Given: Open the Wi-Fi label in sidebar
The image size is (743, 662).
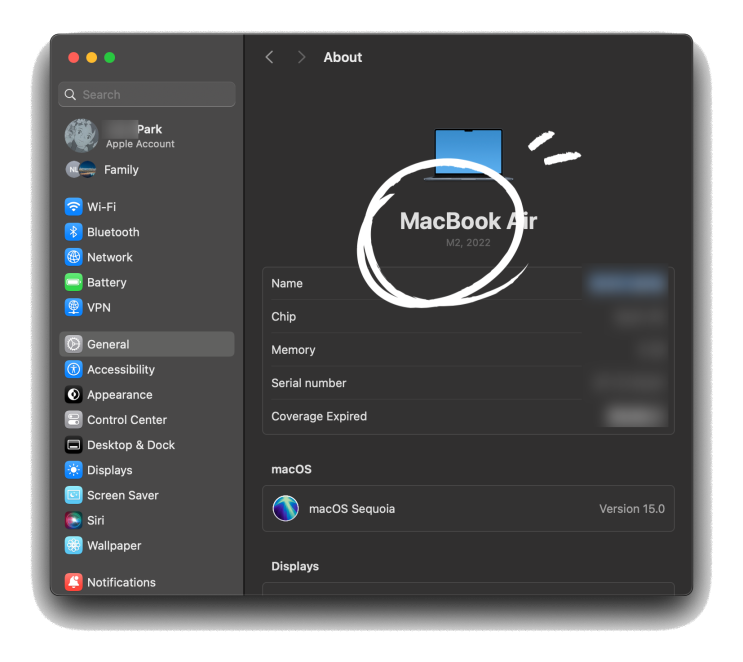Looking at the screenshot, I should coord(101,207).
